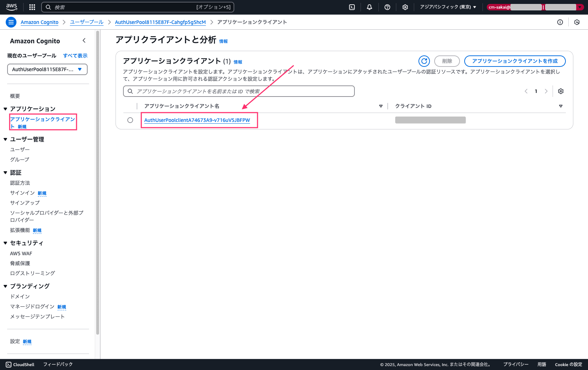The image size is (588, 370).
Task: Open the notifications bell
Action: (369, 7)
